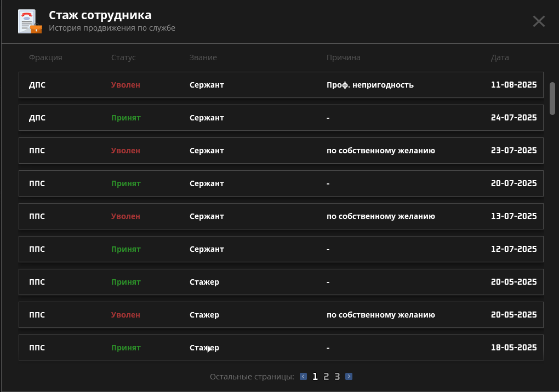Click the Сержант rank in 12-07-2025 row

pos(207,249)
